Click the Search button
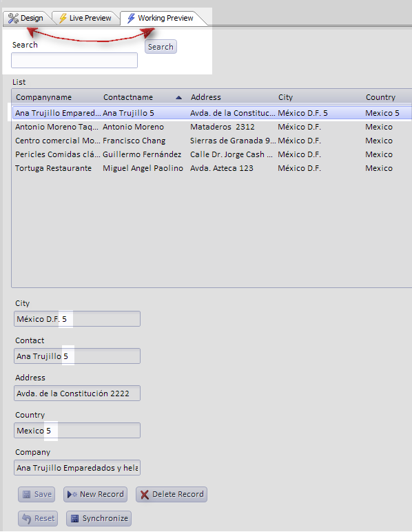The image size is (412, 532). click(x=161, y=47)
